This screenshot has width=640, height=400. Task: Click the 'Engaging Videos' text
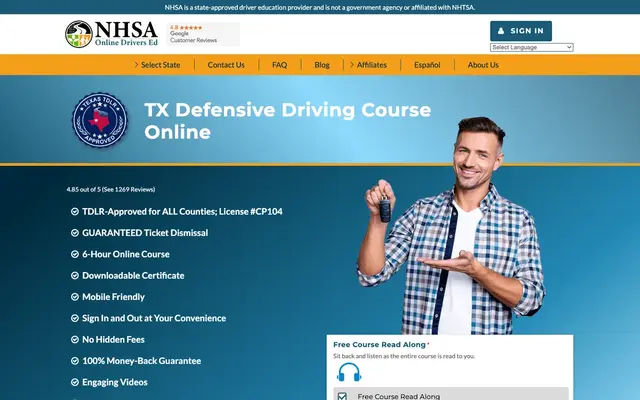pos(115,382)
